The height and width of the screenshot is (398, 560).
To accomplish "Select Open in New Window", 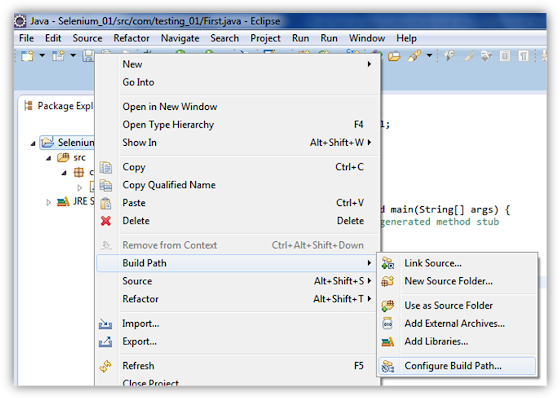I will pyautogui.click(x=238, y=106).
